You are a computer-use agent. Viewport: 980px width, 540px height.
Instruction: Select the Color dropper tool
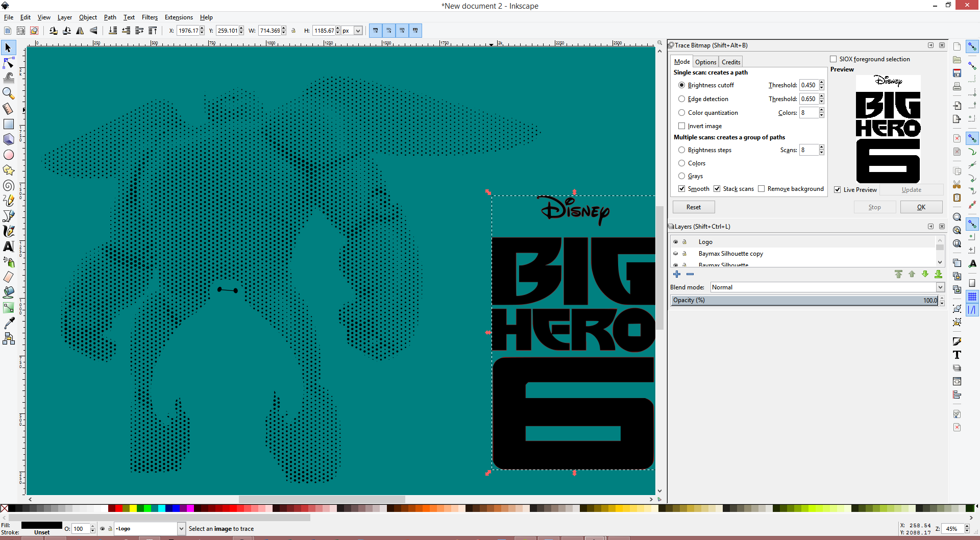(x=9, y=323)
